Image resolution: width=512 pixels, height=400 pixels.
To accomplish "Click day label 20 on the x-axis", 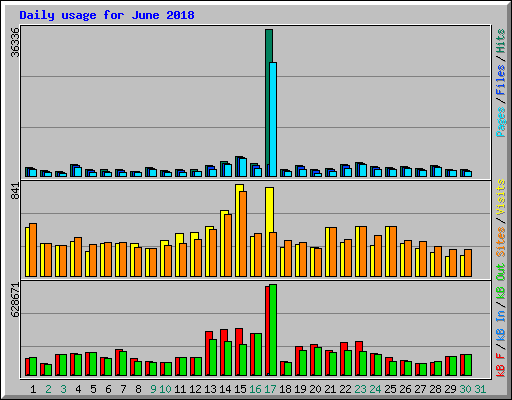I will [315, 389].
